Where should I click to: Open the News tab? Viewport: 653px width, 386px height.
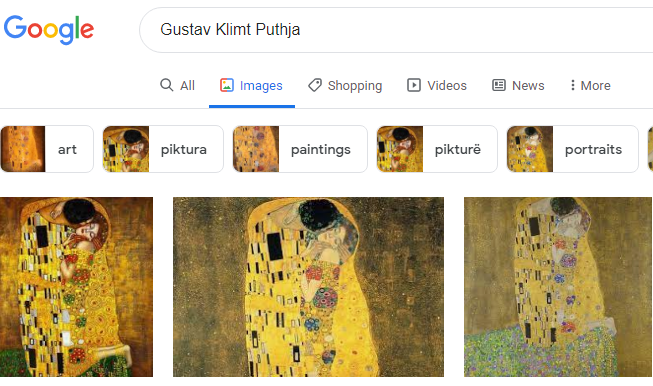coord(518,85)
